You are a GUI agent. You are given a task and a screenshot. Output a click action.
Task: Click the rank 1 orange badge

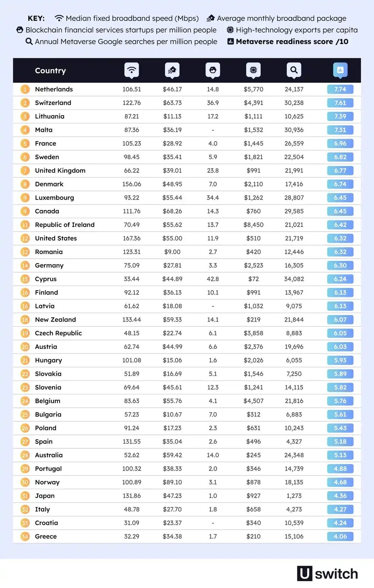[x=25, y=89]
